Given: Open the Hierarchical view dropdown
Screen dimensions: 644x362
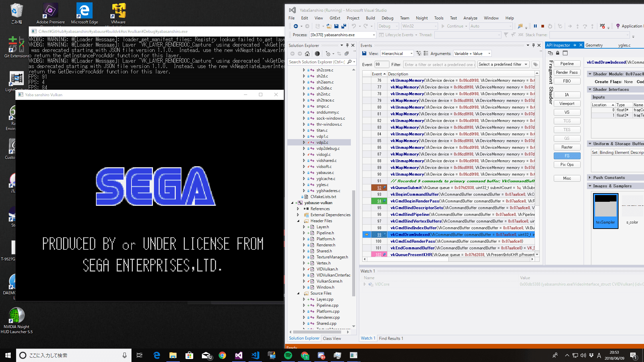Looking at the screenshot, I should click(397, 54).
